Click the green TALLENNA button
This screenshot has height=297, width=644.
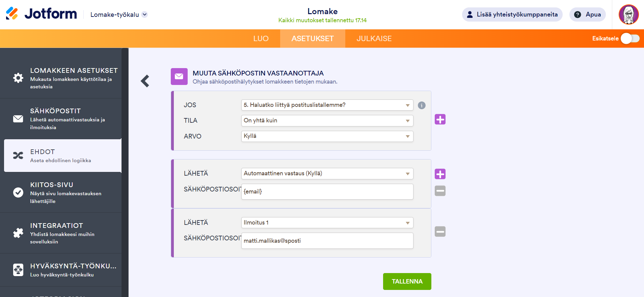407,281
